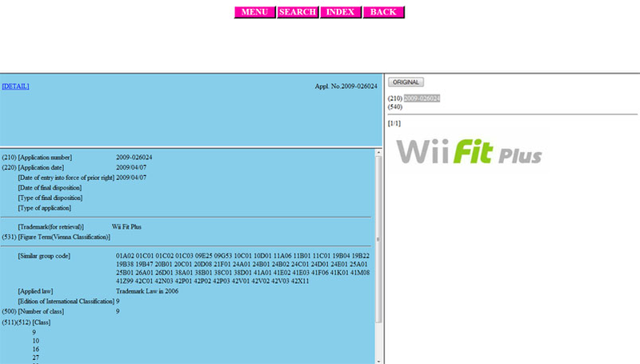Click the '[1/1]' image counter

pyautogui.click(x=394, y=123)
